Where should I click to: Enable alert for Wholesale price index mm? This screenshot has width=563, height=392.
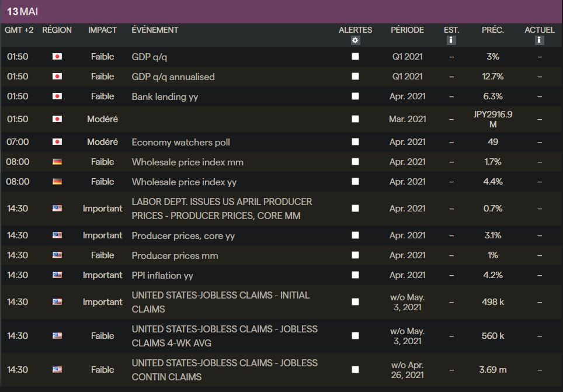coord(355,162)
